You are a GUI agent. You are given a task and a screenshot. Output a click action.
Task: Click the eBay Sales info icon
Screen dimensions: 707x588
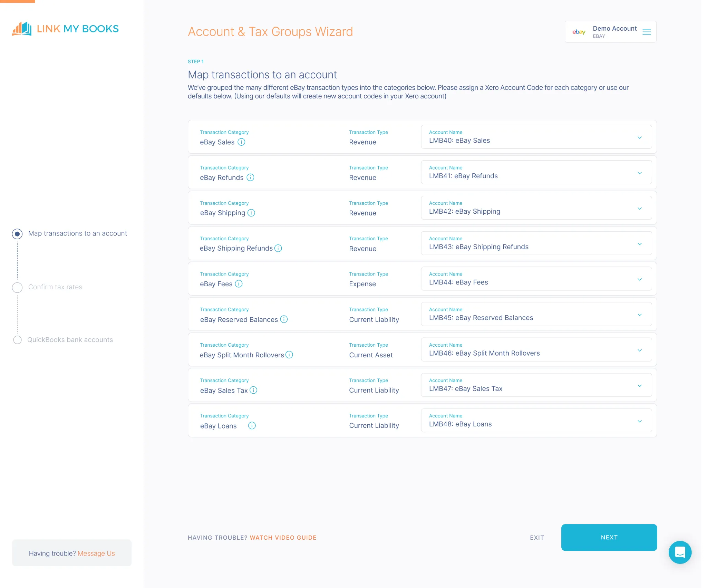pos(241,142)
